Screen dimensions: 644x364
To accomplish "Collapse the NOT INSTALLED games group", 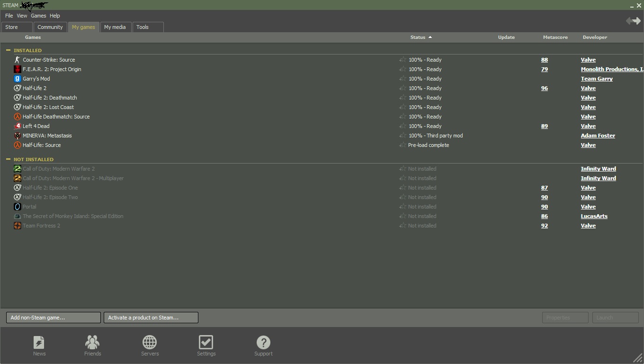I will [x=8, y=159].
